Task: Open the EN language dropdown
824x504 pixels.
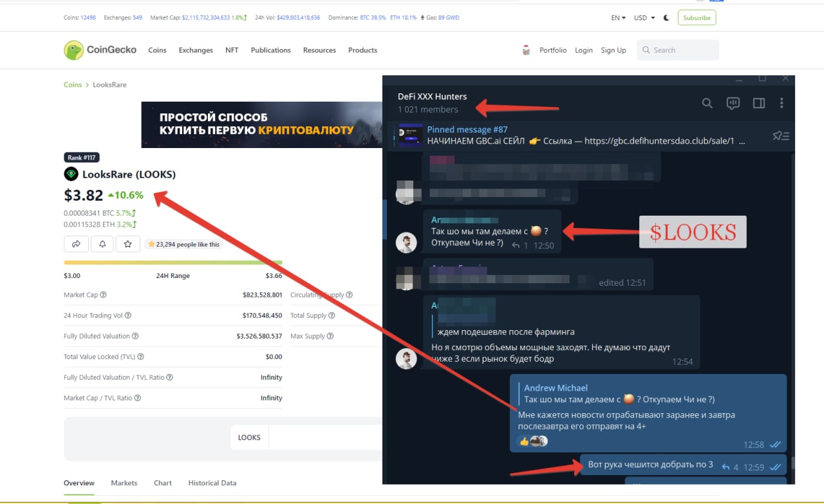Action: pyautogui.click(x=618, y=18)
